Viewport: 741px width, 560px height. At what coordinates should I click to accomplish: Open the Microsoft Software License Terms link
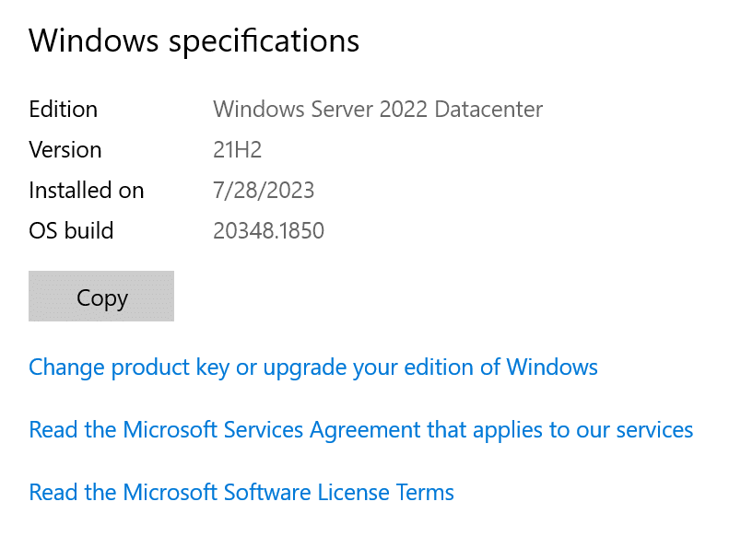(241, 492)
